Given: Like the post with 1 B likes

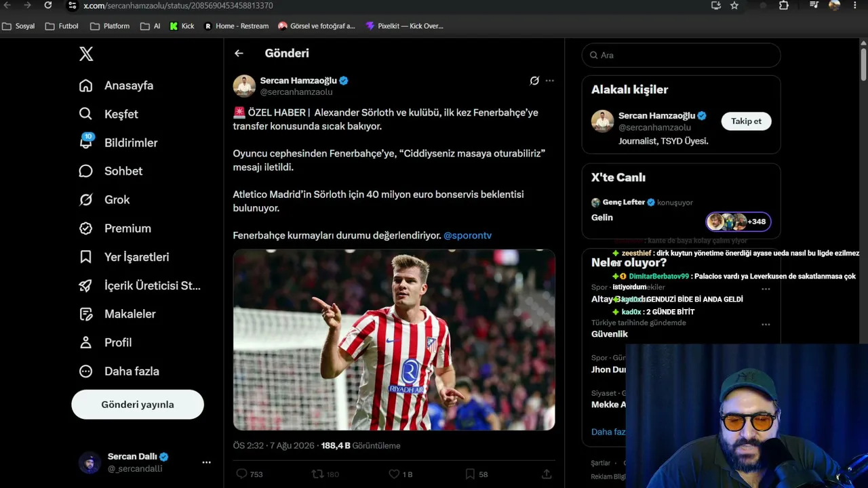Looking at the screenshot, I should point(394,474).
